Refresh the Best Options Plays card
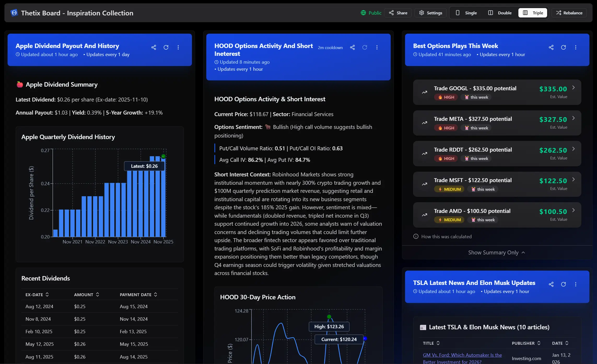This screenshot has width=597, height=364. [x=563, y=47]
